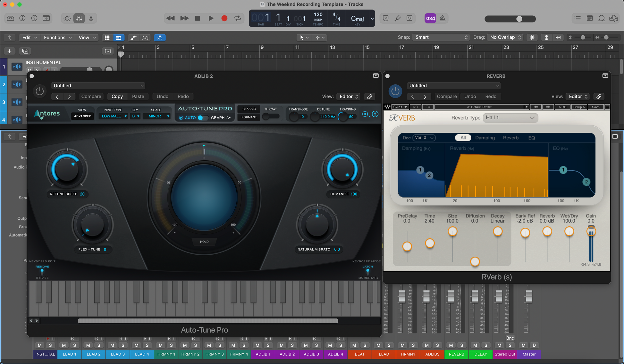Click the Compare button in ADLIB 2
This screenshot has width=624, height=364.
click(91, 97)
